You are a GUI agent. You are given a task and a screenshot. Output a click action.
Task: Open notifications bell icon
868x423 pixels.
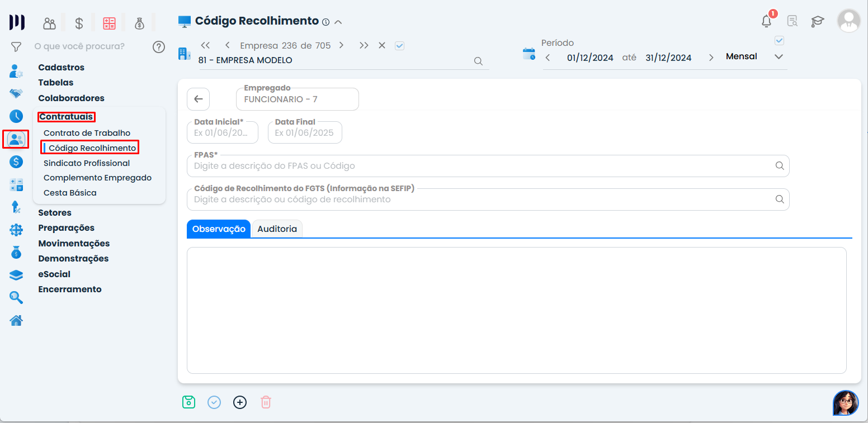pos(767,21)
